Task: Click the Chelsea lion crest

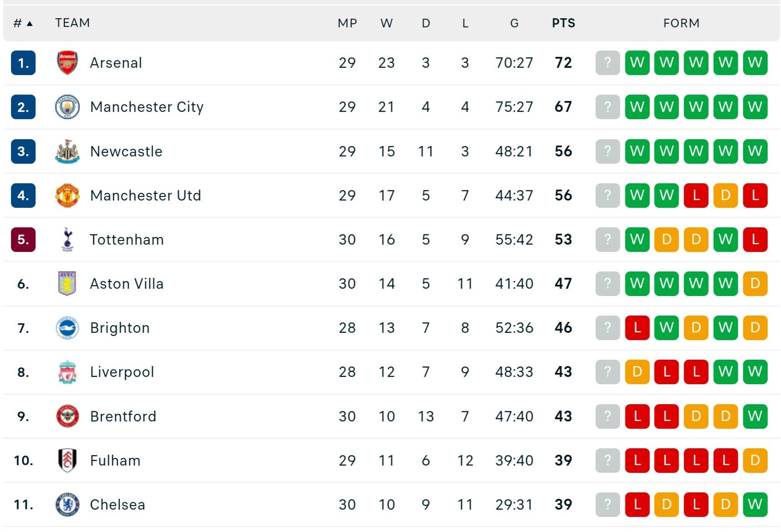Action: tap(67, 505)
